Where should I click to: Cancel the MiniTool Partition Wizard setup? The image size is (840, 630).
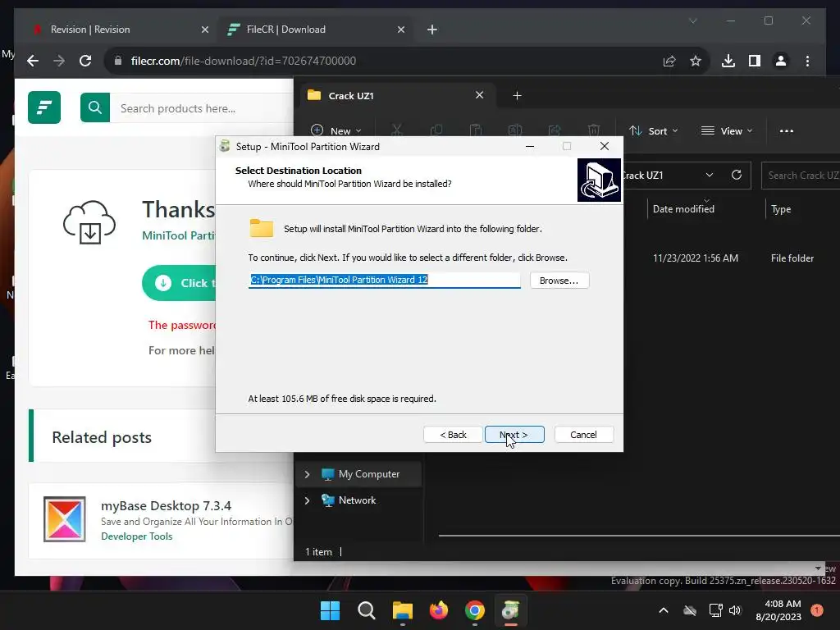click(x=583, y=435)
